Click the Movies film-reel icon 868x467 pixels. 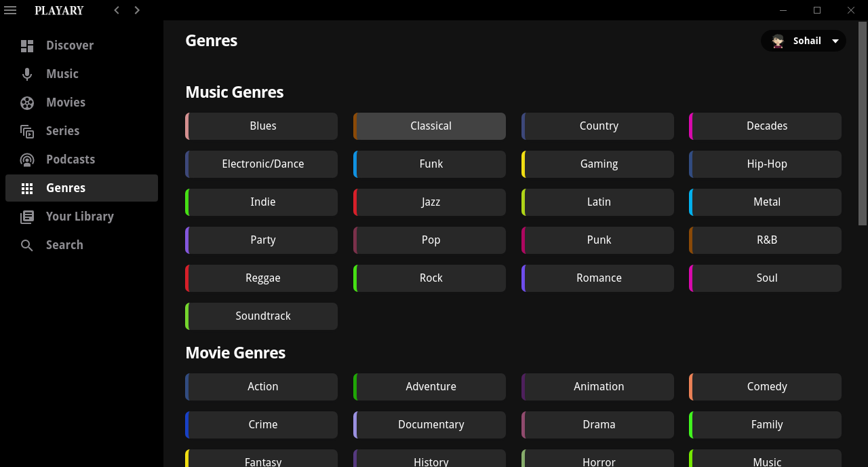[x=27, y=102]
